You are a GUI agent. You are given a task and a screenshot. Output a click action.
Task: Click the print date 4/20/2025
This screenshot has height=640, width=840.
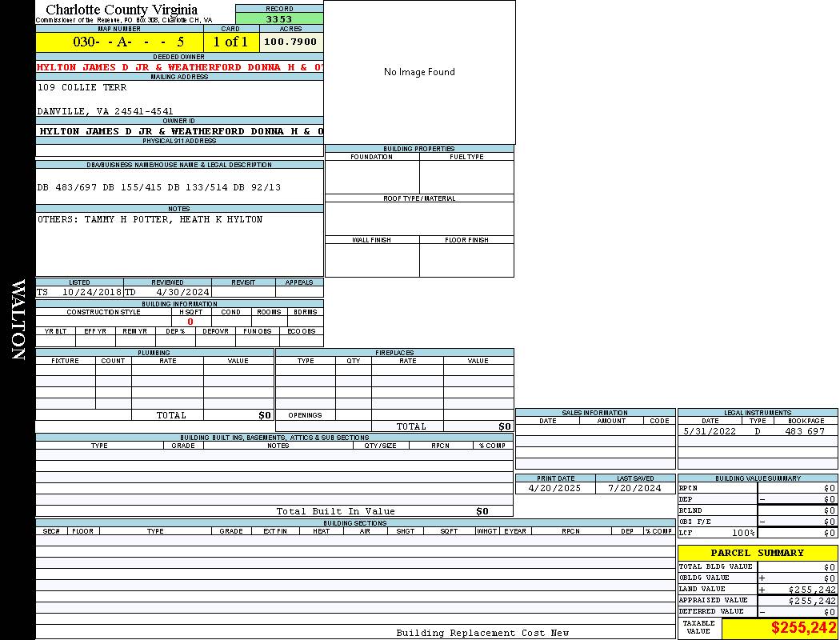pos(551,488)
